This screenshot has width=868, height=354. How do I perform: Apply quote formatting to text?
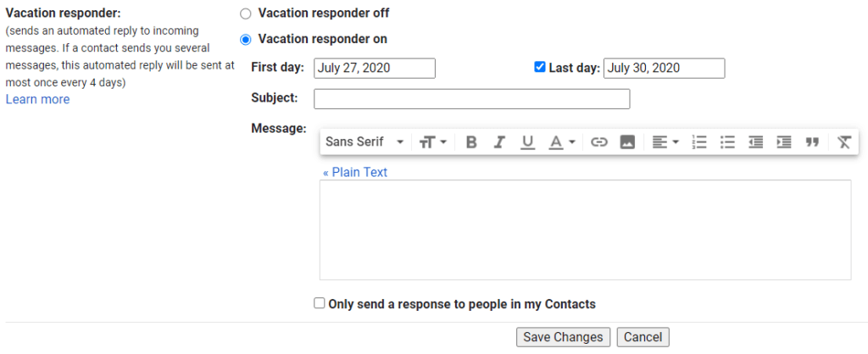pos(812,142)
